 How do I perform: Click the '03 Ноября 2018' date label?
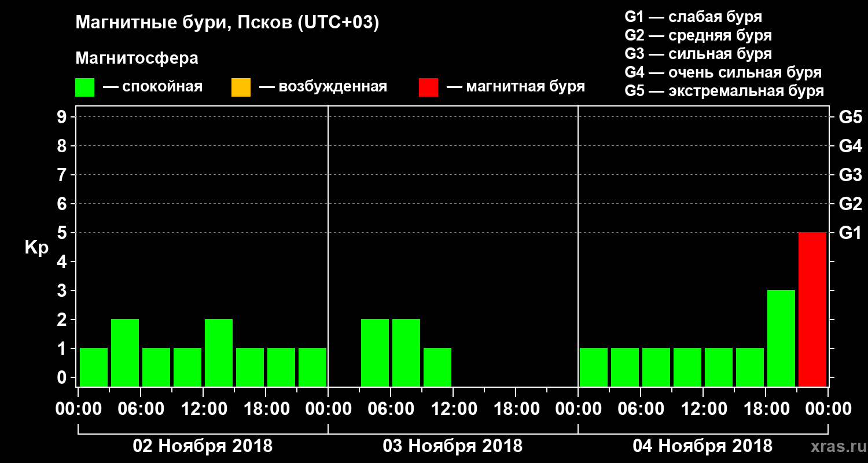[x=453, y=446]
